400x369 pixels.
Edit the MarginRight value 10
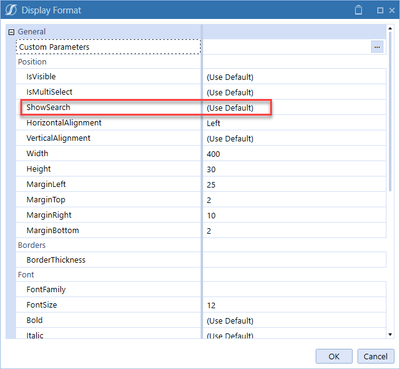295,215
